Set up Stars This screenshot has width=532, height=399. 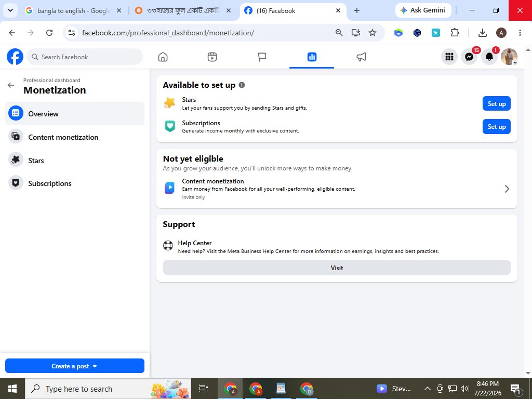[x=496, y=103]
